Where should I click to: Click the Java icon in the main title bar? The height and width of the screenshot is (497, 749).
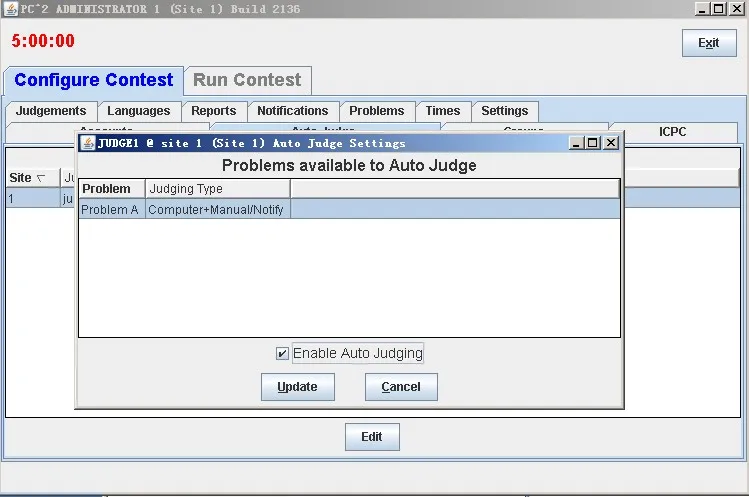coord(11,9)
